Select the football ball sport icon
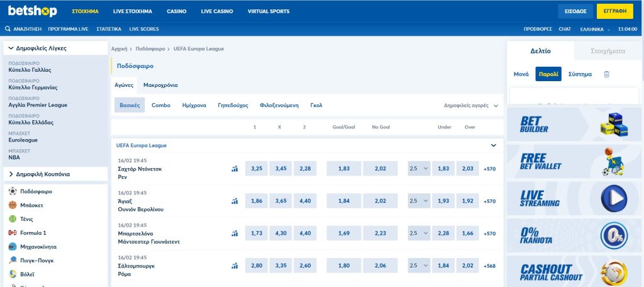The width and height of the screenshot is (644, 287). pyautogui.click(x=13, y=191)
